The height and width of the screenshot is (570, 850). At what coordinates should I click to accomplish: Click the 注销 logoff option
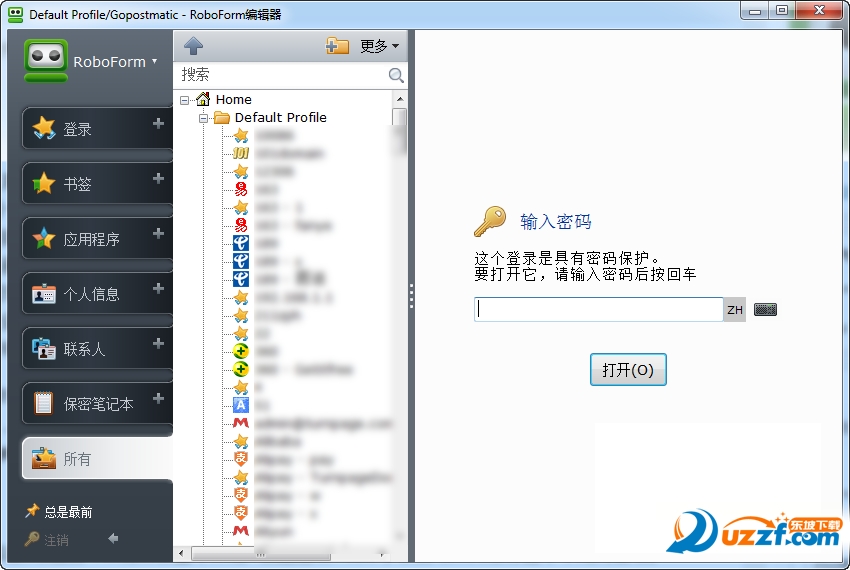tap(47, 540)
